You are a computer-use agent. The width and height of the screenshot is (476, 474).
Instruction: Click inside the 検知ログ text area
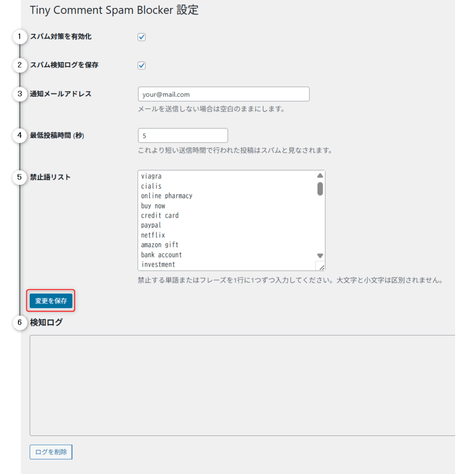[x=242, y=385]
